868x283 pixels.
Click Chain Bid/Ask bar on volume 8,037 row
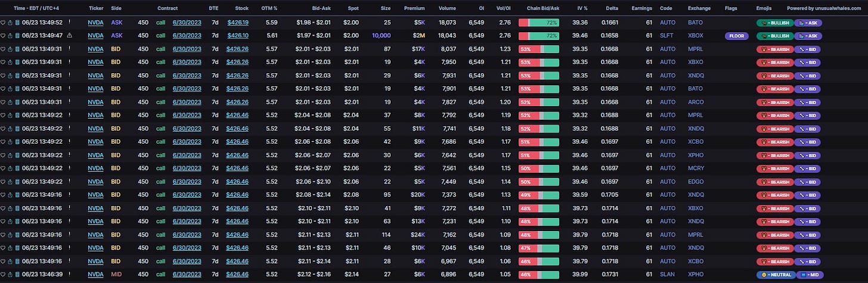coord(539,49)
